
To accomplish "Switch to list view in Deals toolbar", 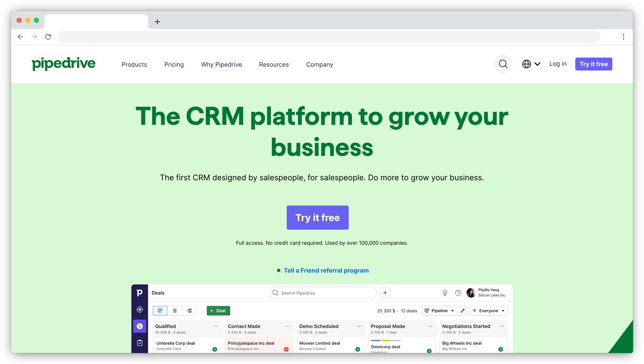I will click(175, 311).
